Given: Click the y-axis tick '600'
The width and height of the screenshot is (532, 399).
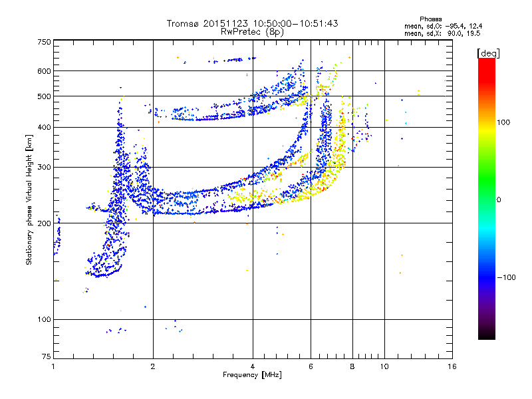Looking at the screenshot, I should [x=44, y=71].
